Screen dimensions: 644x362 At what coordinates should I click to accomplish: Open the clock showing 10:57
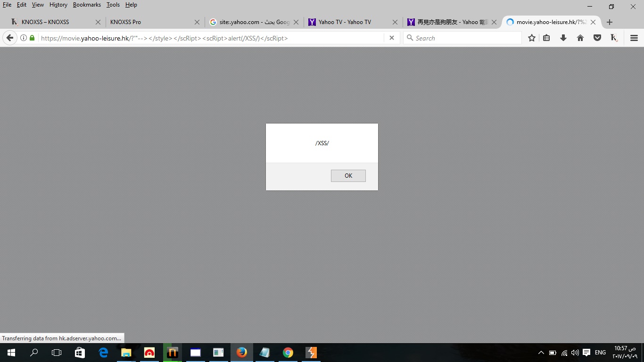pos(625,352)
